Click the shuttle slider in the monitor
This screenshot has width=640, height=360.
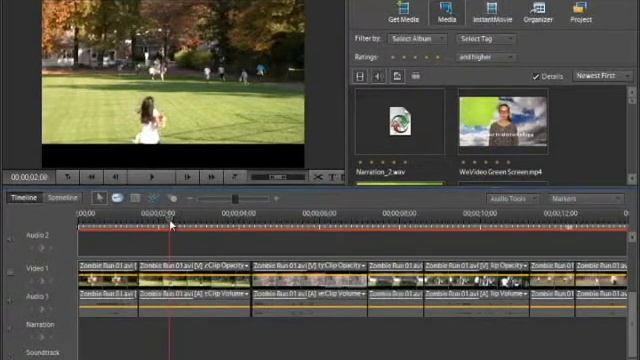point(278,177)
